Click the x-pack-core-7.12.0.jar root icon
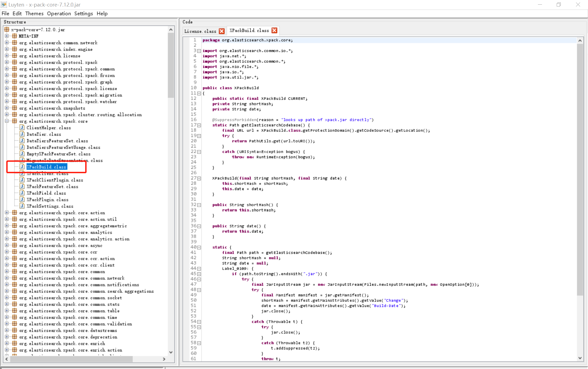Screen dimensions: 588x369 (x=7, y=29)
